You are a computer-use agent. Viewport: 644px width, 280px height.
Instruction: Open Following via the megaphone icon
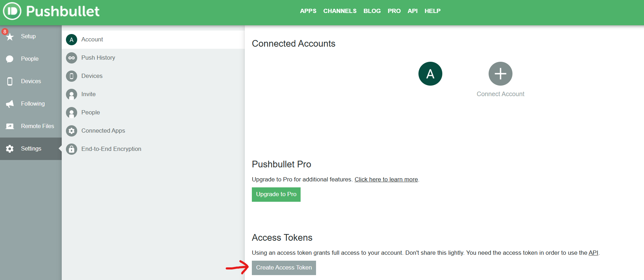[10, 104]
